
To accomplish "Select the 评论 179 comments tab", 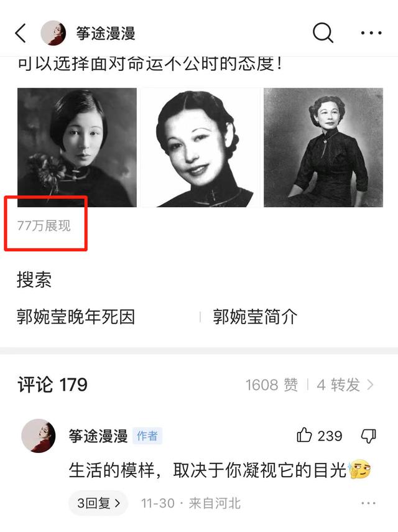I will (52, 385).
